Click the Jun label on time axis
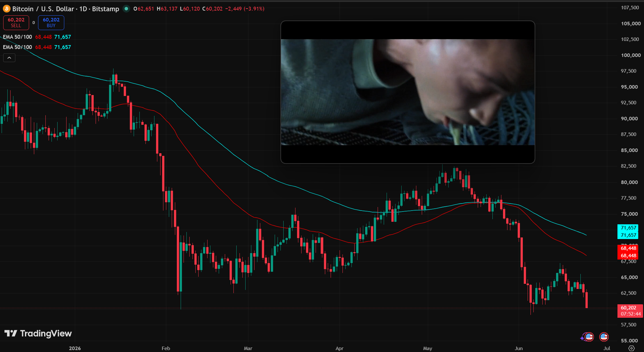This screenshot has width=644, height=352. point(519,348)
